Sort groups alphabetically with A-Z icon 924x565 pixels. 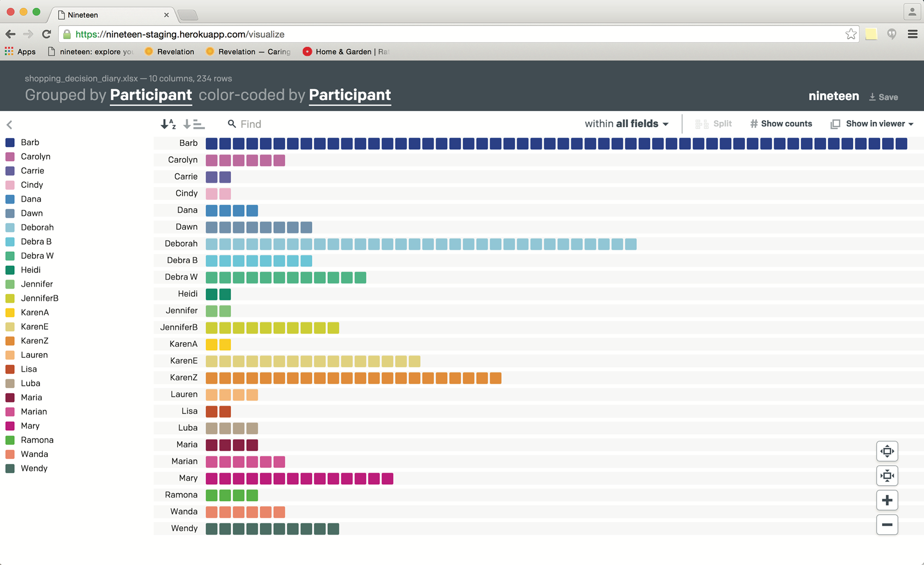(x=168, y=124)
